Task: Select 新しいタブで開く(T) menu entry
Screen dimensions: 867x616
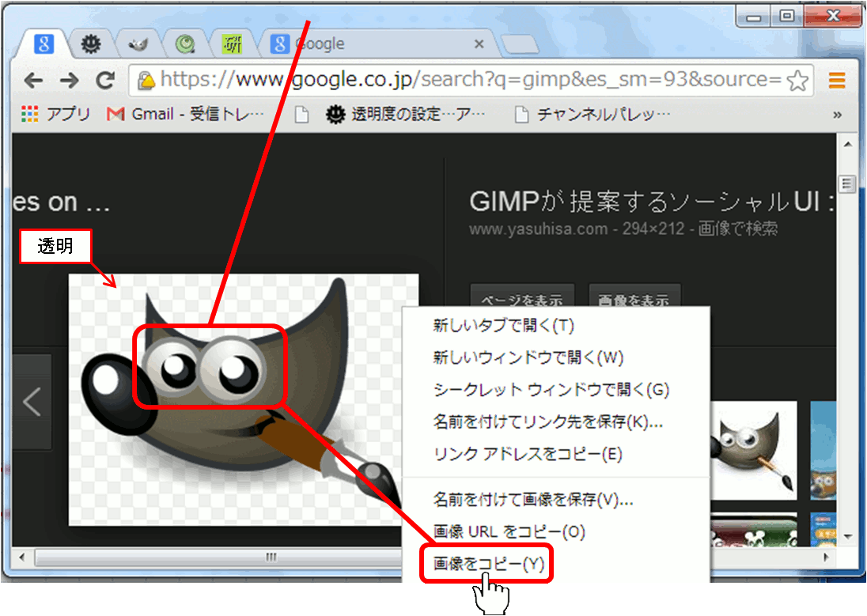Action: [503, 325]
